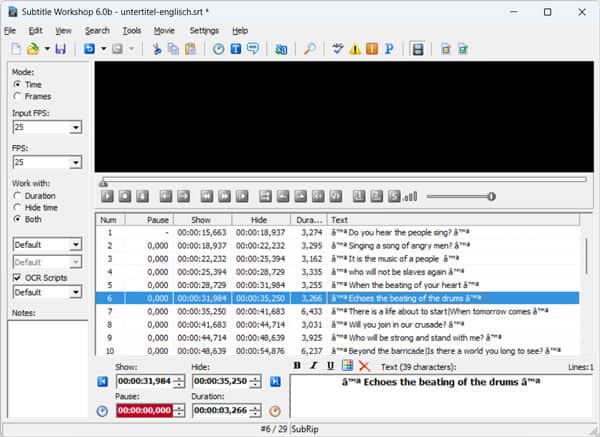This screenshot has height=437, width=600.
Task: Apply italic formatting with I button
Action: (314, 366)
